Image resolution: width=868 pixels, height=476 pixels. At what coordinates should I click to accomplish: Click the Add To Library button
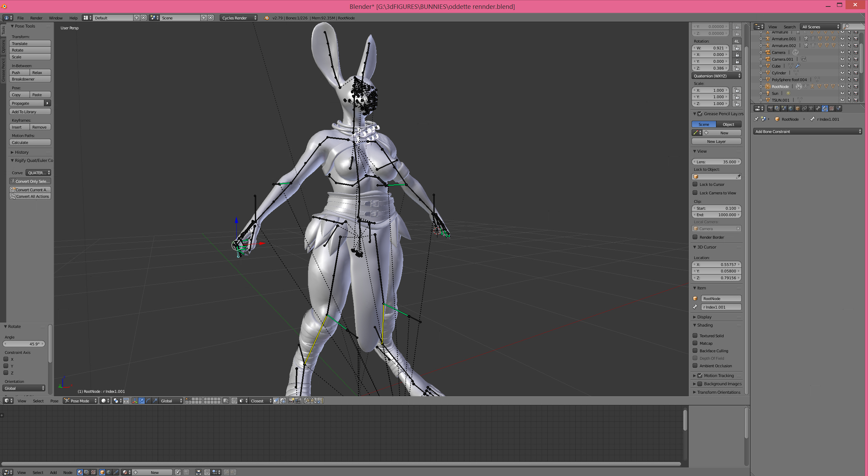point(30,112)
